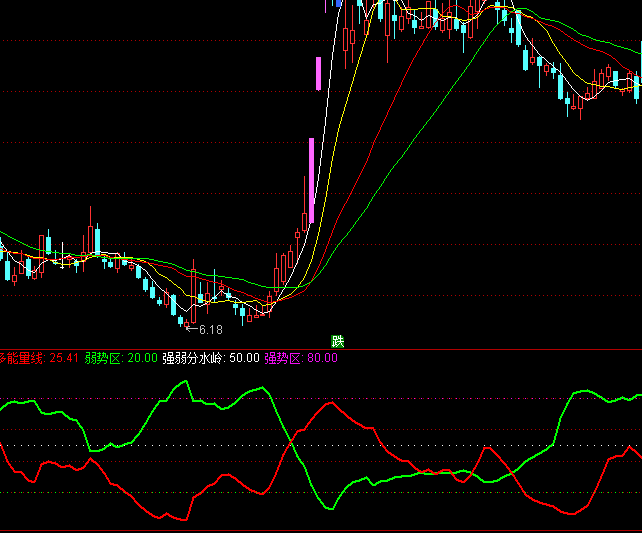Click the blue marker at chart top
Screen dimensions: 642x533
(339, 4)
